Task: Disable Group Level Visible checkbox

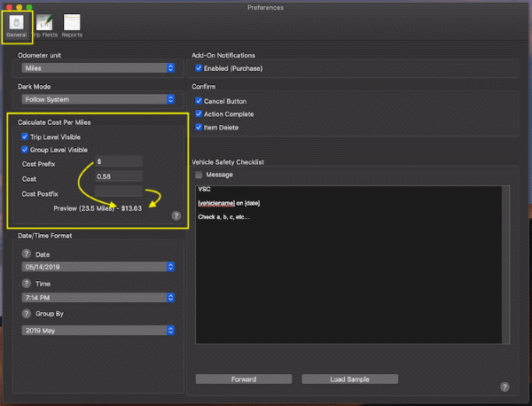Action: pos(25,150)
